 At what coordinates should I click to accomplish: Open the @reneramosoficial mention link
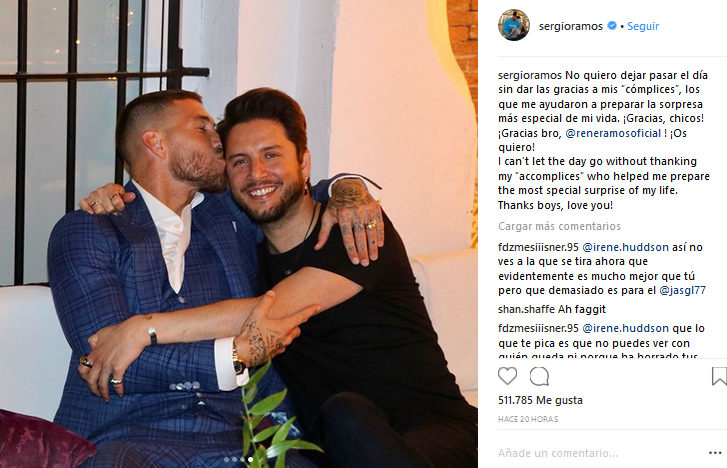point(613,133)
